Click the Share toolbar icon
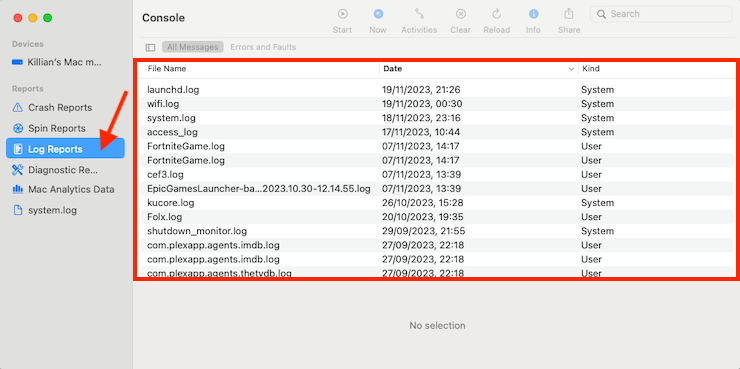 [x=569, y=14]
